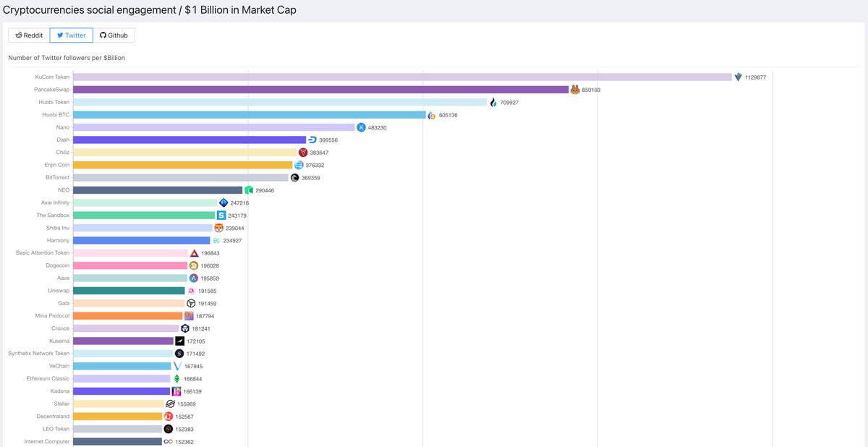Click the KuCoin Token bar

(402, 77)
